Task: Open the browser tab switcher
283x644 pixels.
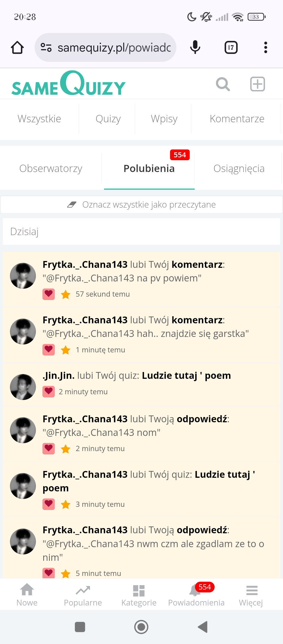Action: tap(231, 47)
